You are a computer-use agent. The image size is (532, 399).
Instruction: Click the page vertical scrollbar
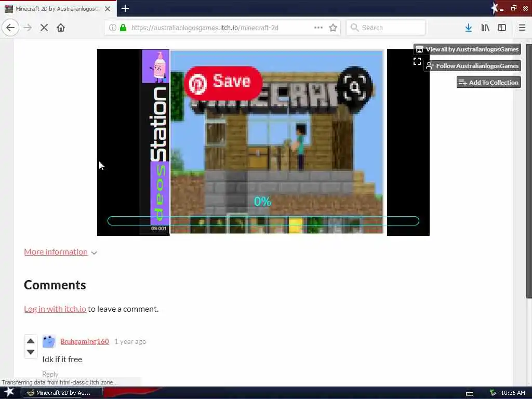tap(529, 171)
